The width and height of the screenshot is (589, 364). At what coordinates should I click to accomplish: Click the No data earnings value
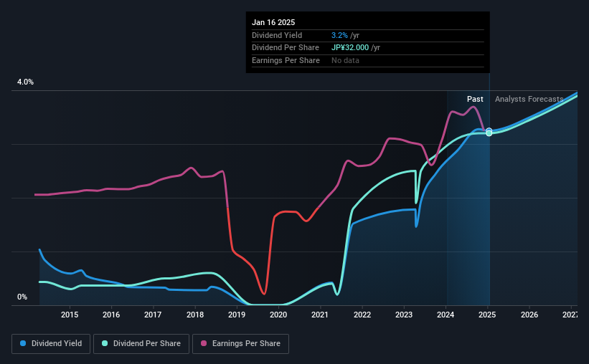(x=345, y=60)
